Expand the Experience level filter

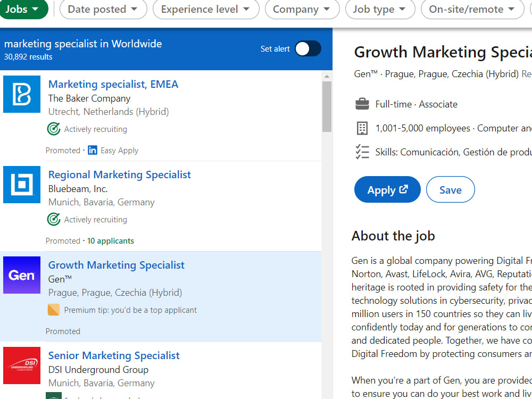pos(205,9)
